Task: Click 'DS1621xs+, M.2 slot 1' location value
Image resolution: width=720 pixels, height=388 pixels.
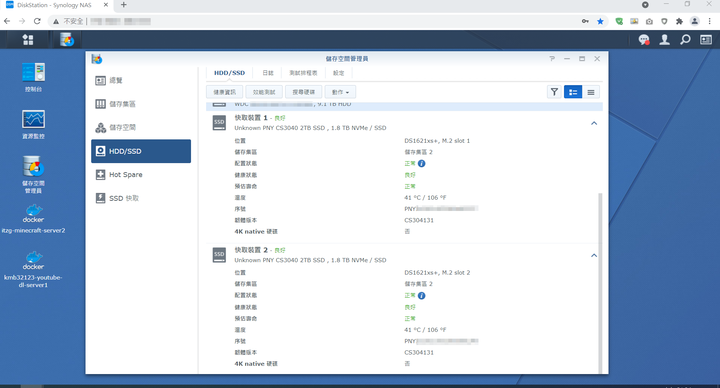Action: click(x=437, y=141)
